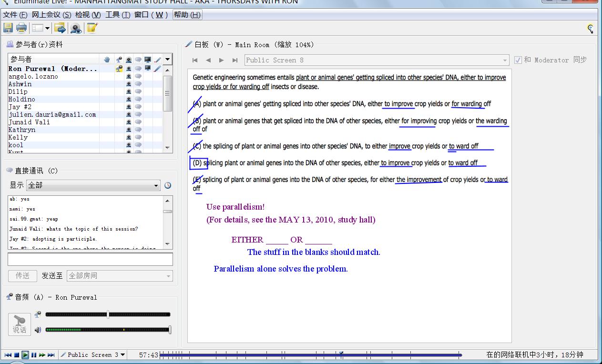This screenshot has width=602, height=364.
Task: Adjust the microphone level slider
Action: [108, 314]
